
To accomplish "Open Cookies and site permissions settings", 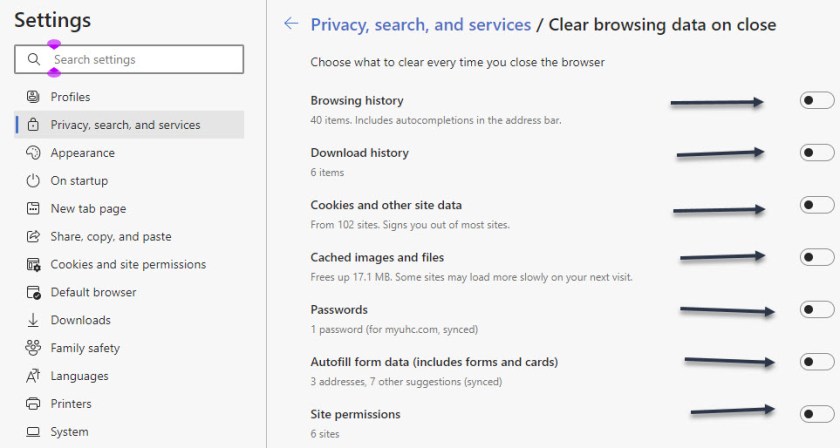I will point(128,265).
